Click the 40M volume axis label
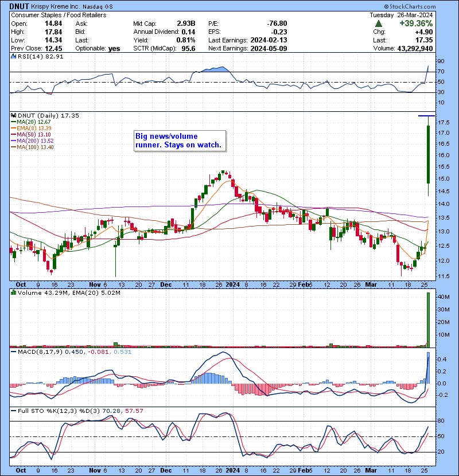Image resolution: width=459 pixels, height=476 pixels. tap(444, 297)
